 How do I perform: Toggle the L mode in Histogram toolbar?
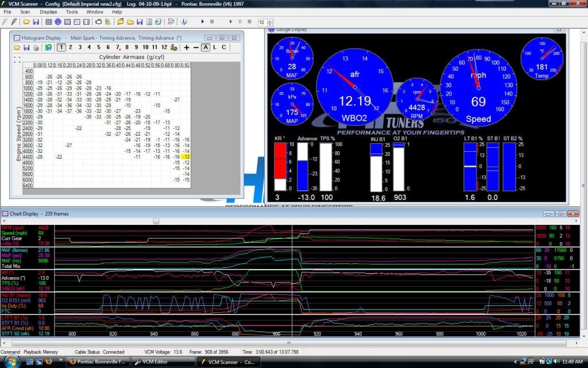point(215,47)
